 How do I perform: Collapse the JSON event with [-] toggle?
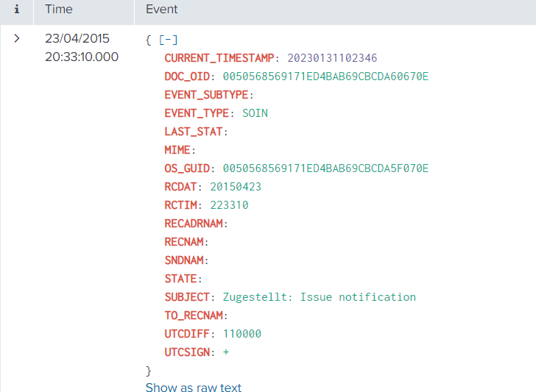pos(168,40)
